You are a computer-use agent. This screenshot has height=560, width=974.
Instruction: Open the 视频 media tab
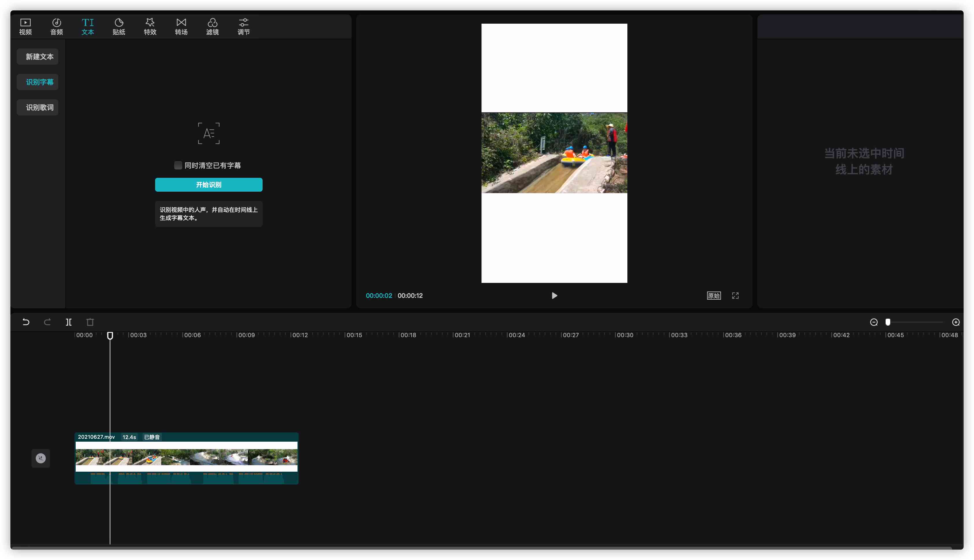(25, 27)
